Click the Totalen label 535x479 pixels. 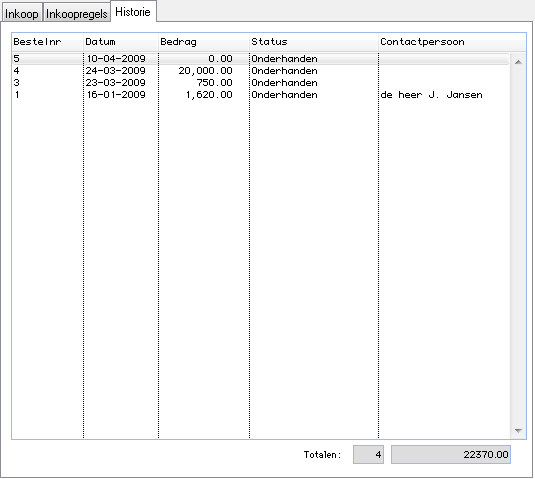[322, 454]
